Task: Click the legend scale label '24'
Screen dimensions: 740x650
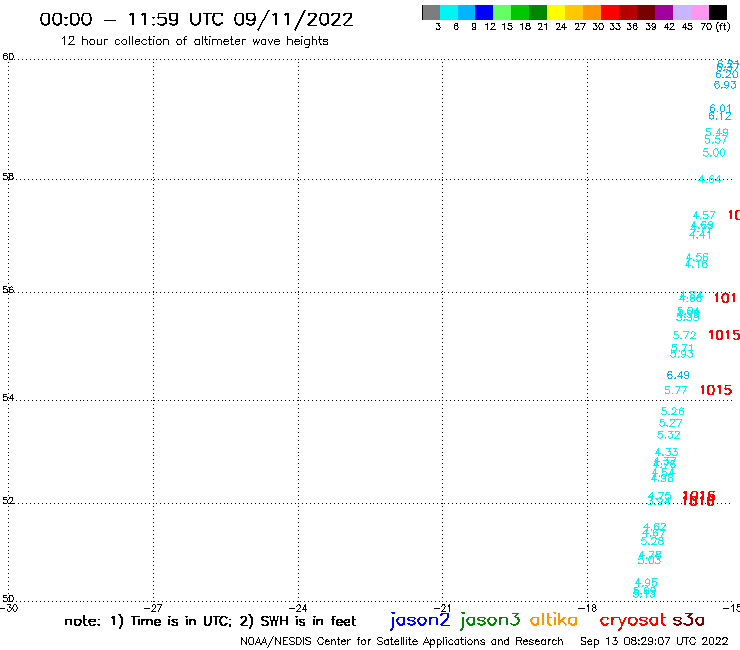Action: [561, 27]
